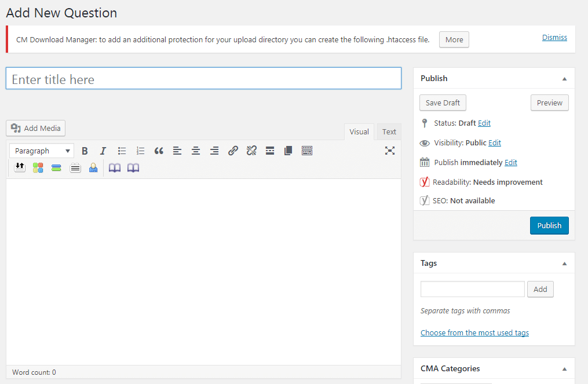Open the Paragraph format dropdown
This screenshot has height=384, width=588.
point(42,151)
